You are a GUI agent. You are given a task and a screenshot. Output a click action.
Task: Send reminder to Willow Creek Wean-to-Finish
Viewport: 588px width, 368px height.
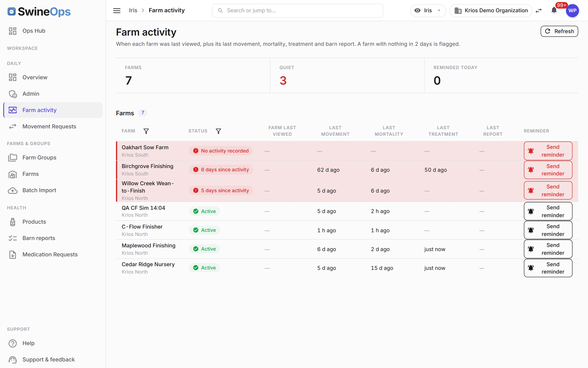pos(548,191)
